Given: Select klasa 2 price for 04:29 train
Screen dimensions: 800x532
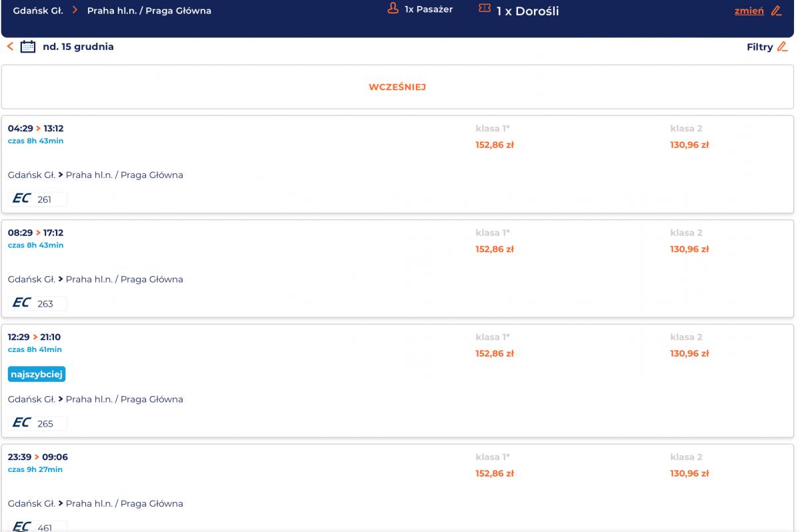Looking at the screenshot, I should point(689,145).
